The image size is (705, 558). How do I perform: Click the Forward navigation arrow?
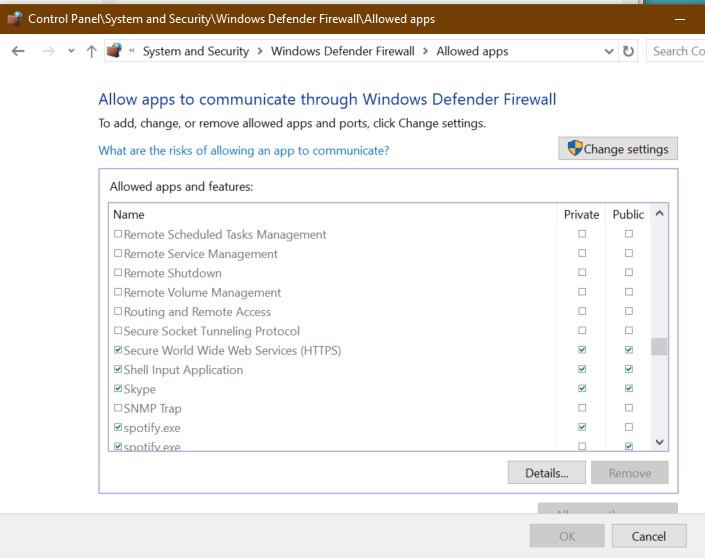[48, 51]
